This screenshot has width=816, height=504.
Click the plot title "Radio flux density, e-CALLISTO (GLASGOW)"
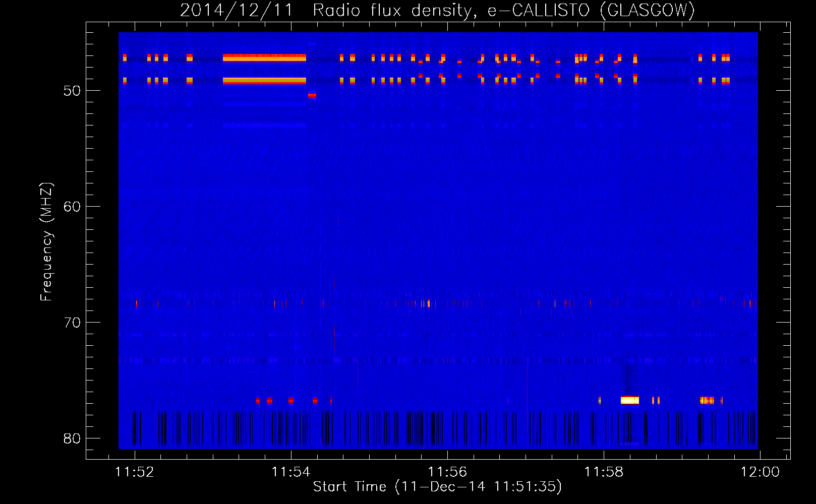(504, 10)
